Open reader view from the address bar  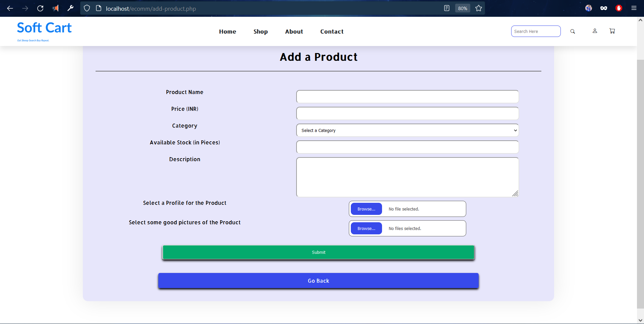click(446, 8)
